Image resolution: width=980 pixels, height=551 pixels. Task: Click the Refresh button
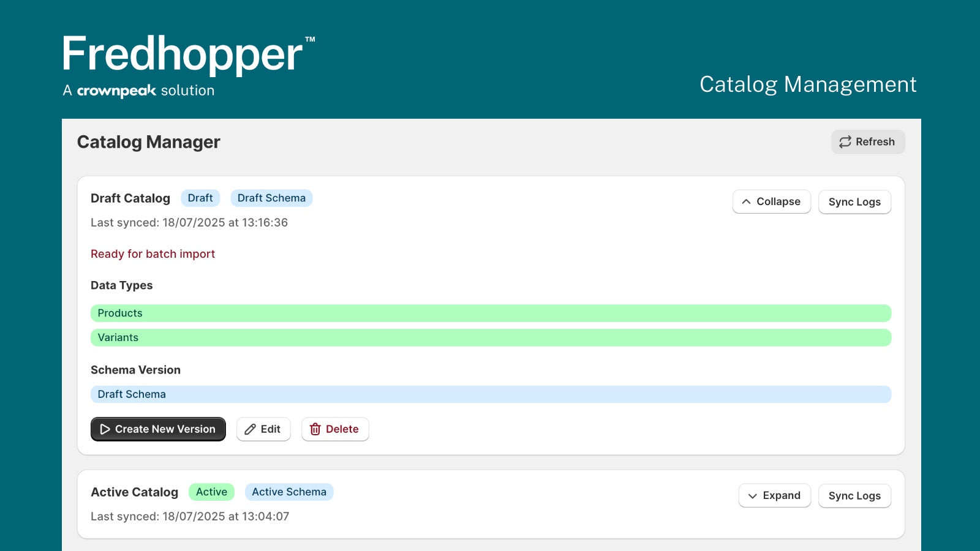(x=868, y=141)
